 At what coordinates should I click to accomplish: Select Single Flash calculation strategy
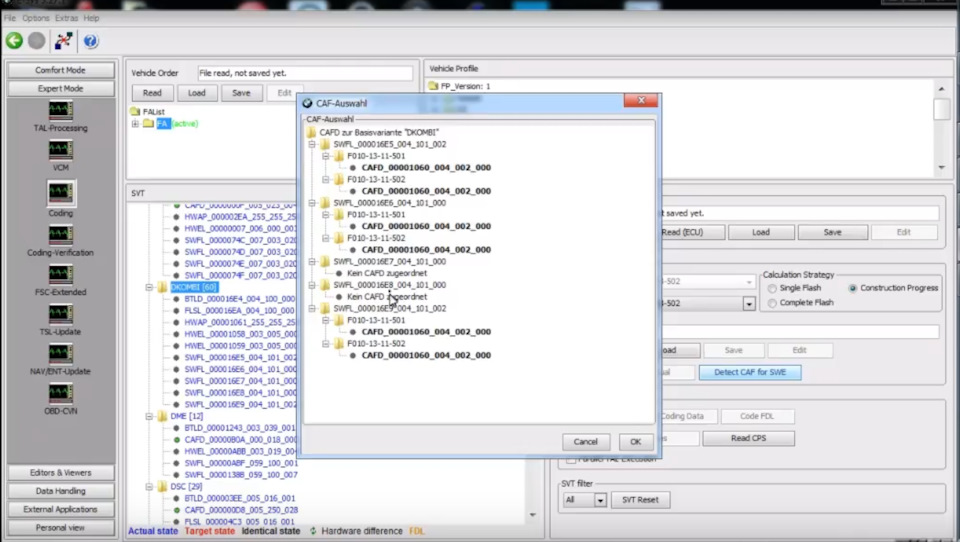(772, 288)
